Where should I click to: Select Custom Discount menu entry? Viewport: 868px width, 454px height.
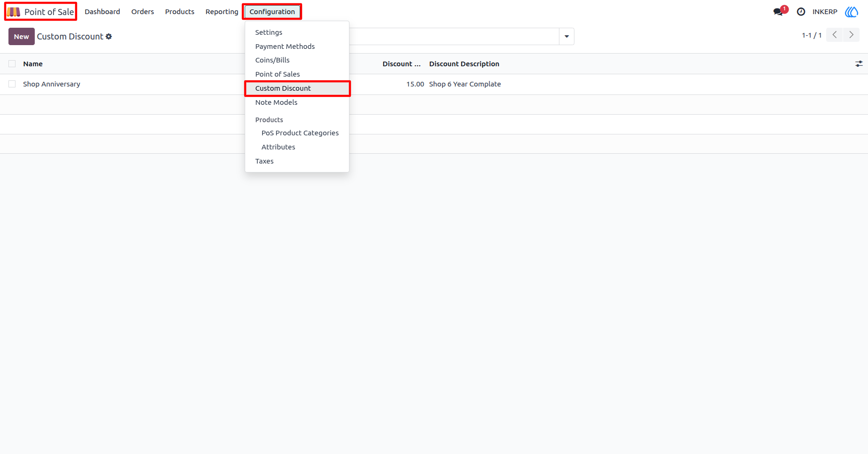pyautogui.click(x=297, y=88)
